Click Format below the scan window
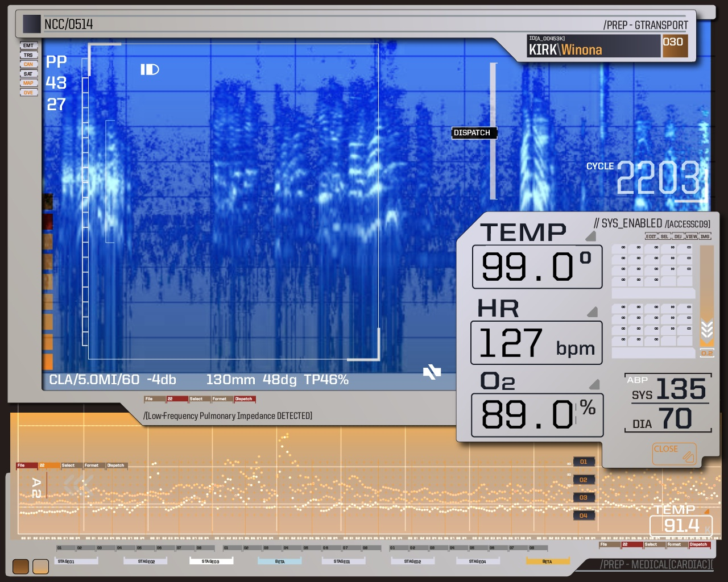This screenshot has height=582, width=728. 222,399
